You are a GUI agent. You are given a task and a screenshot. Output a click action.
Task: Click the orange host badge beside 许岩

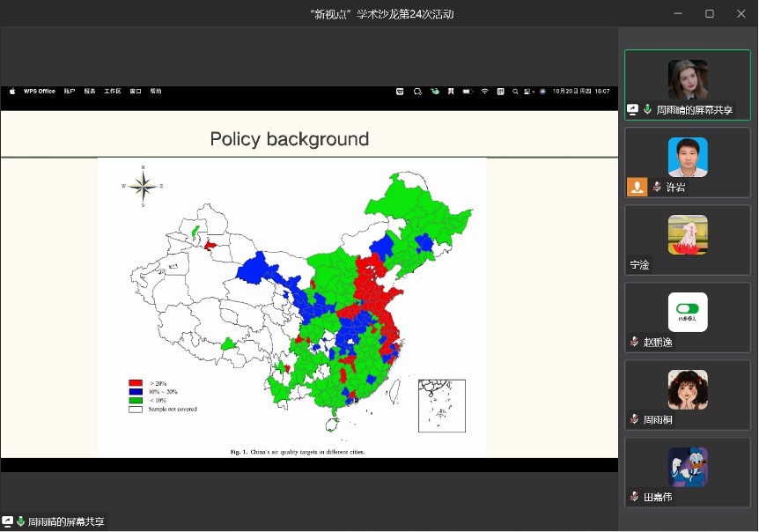(x=637, y=187)
